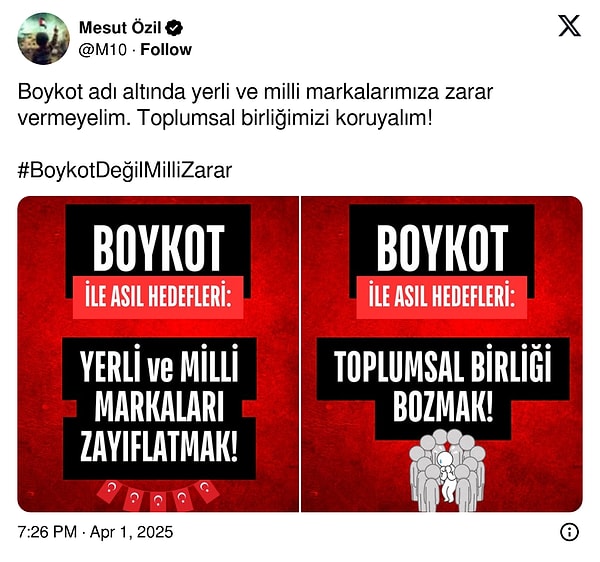Click the ZAYIFLATMAK! text in left image

159,446
